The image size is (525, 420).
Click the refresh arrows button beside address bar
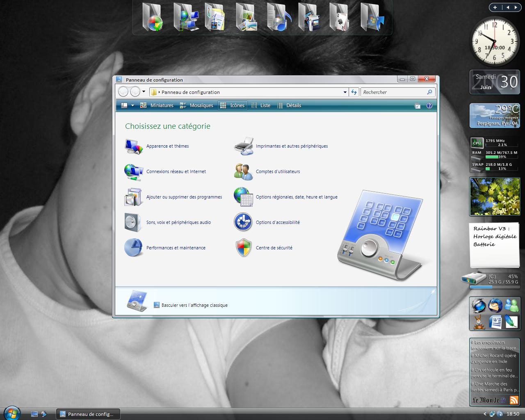pyautogui.click(x=354, y=92)
